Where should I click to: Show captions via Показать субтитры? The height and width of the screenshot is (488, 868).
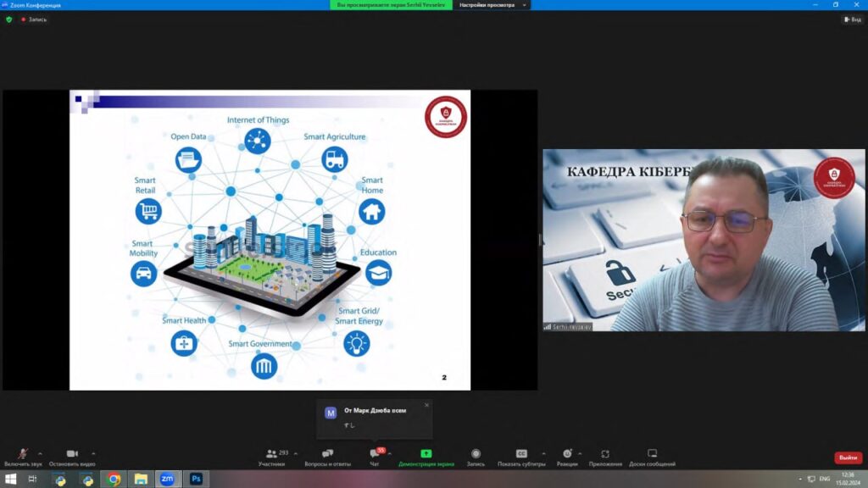[x=521, y=455]
